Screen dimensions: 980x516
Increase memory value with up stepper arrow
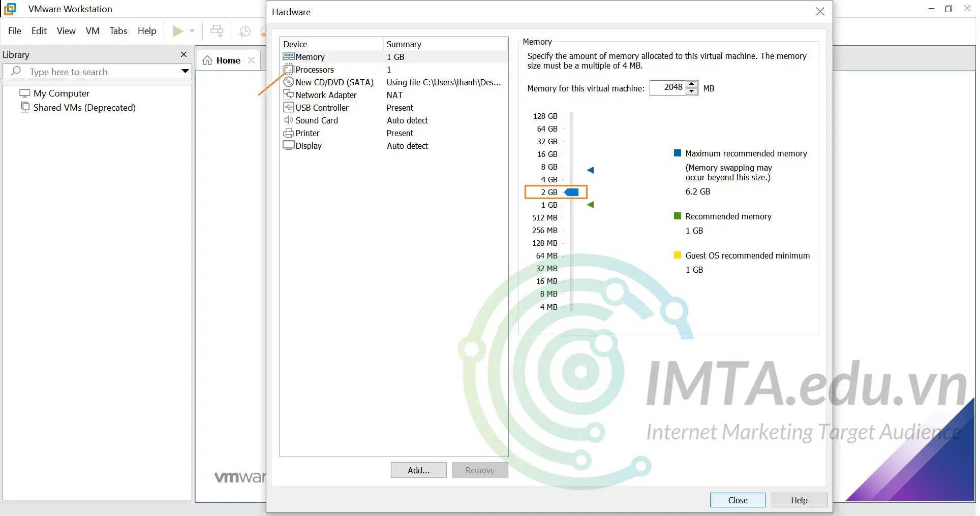[691, 84]
